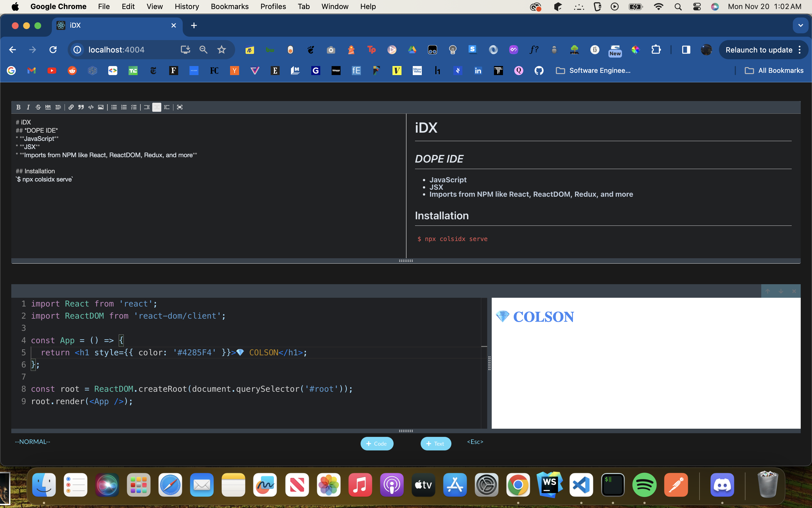Move the code cell down

pyautogui.click(x=781, y=291)
